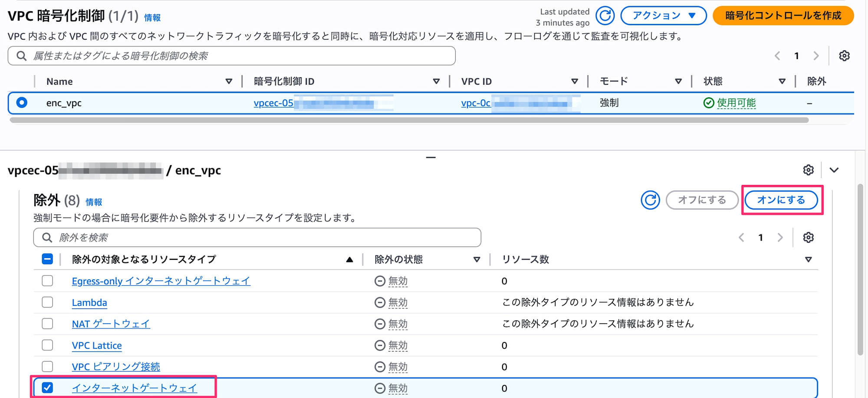Open the enc_vpc detail panel settings gear

pos(808,170)
